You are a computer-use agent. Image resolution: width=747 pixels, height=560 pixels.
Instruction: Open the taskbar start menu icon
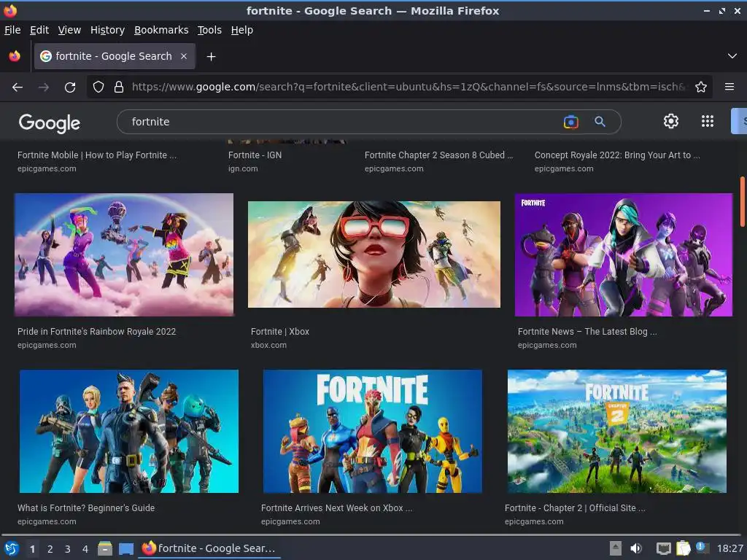tap(11, 548)
